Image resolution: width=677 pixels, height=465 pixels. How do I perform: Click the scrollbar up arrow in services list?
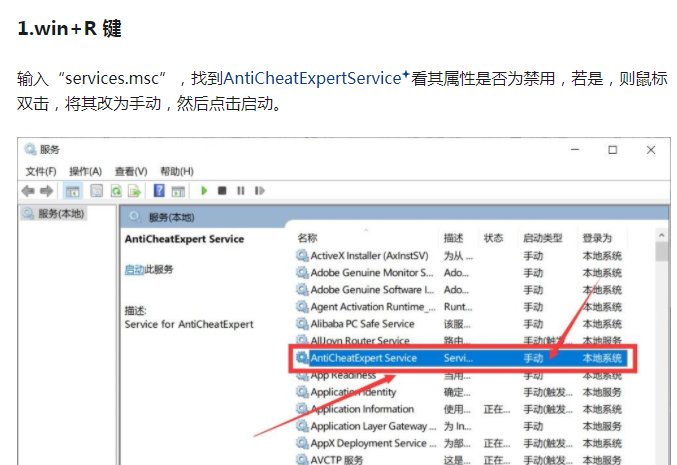click(661, 235)
